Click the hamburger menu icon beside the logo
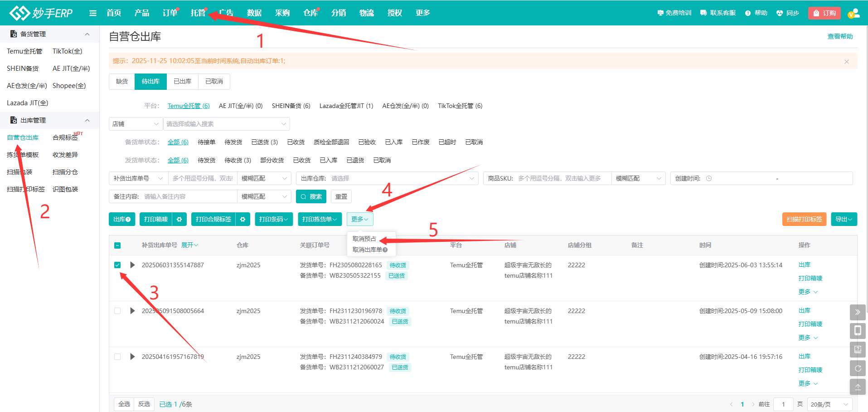Image resolution: width=868 pixels, height=412 pixels. click(x=93, y=13)
